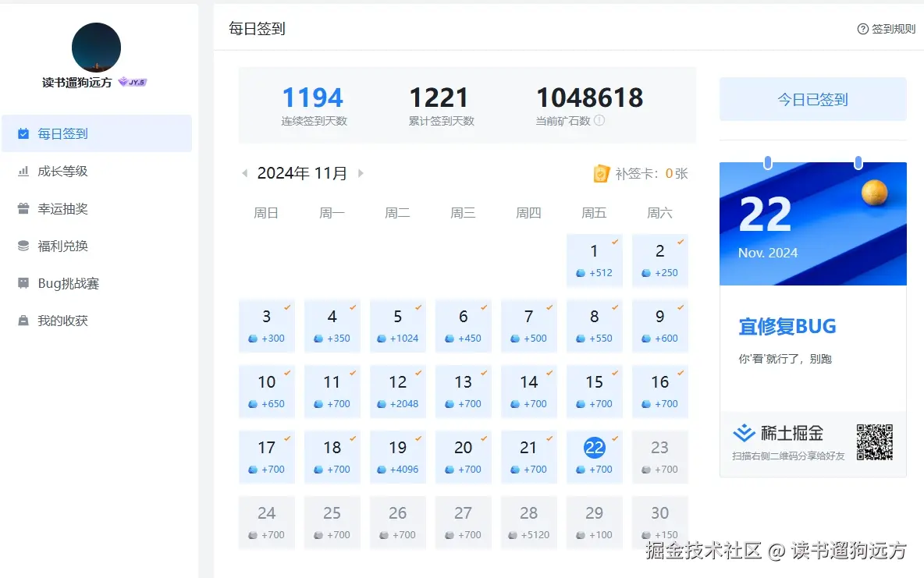This screenshot has width=924, height=578.
Task: Click the info icon next to 当前矿石数
Action: pos(600,122)
